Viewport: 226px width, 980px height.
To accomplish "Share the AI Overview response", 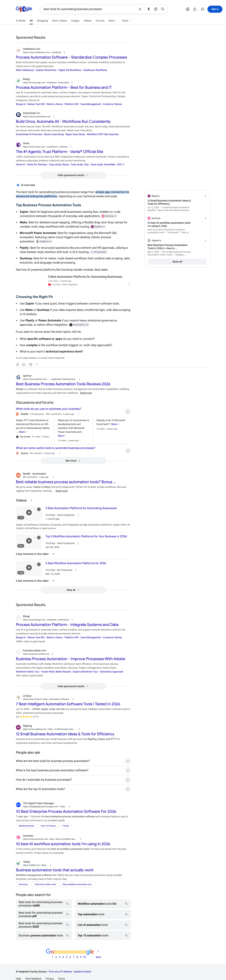I will 17,364.
